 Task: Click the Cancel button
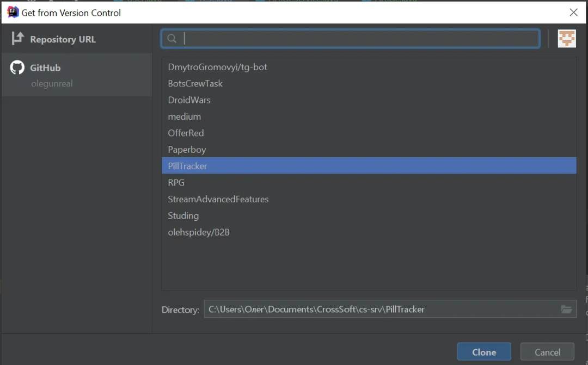[547, 352]
